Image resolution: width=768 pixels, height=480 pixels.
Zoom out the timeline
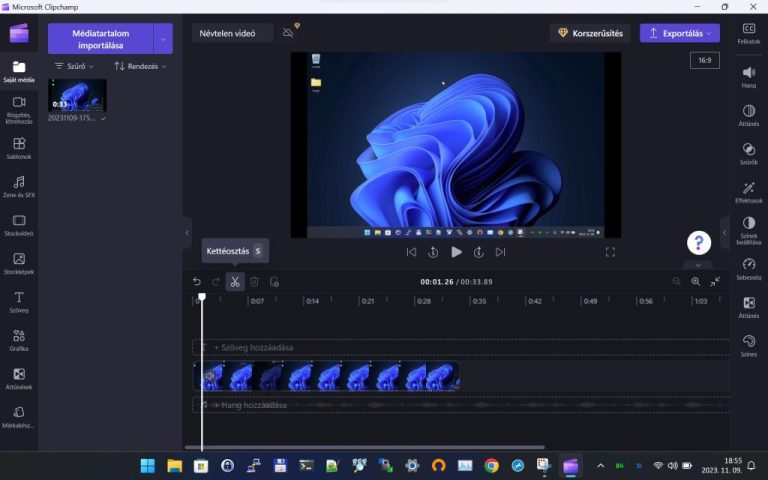click(676, 282)
